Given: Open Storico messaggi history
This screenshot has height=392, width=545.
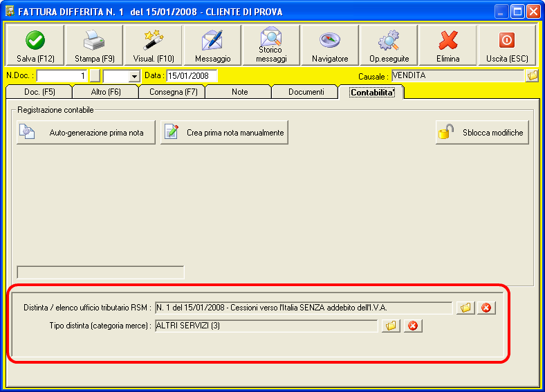Looking at the screenshot, I should (271, 45).
